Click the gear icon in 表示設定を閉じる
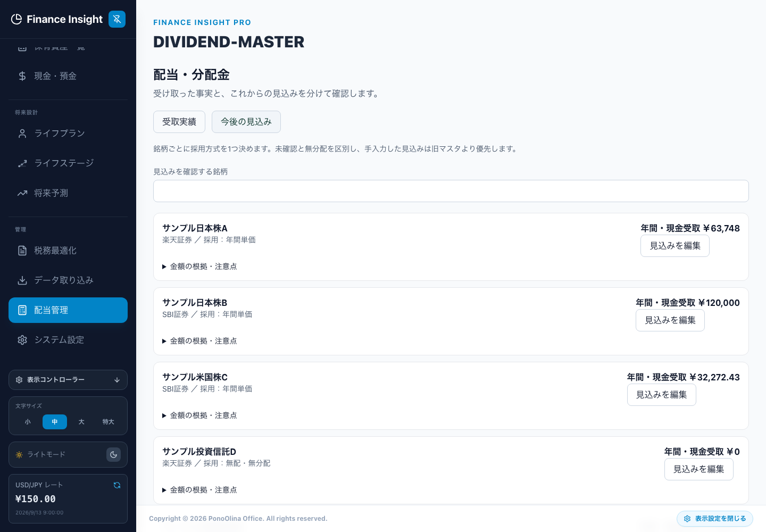Viewport: 766px width, 532px height. (687, 519)
